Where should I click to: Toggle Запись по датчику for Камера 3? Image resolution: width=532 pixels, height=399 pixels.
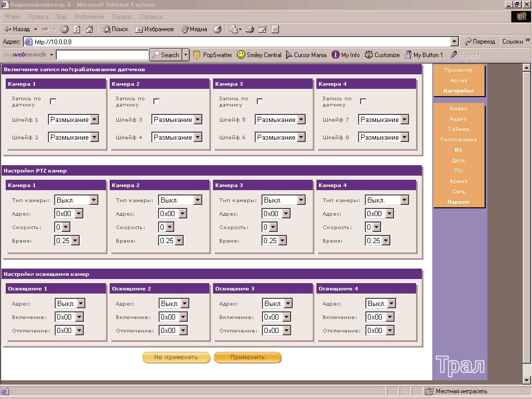pyautogui.click(x=260, y=101)
